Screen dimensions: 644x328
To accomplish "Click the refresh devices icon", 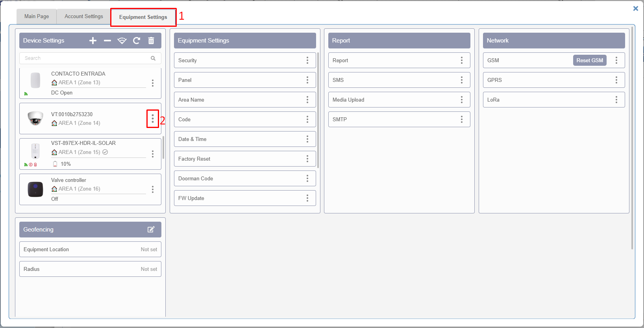I will [137, 41].
